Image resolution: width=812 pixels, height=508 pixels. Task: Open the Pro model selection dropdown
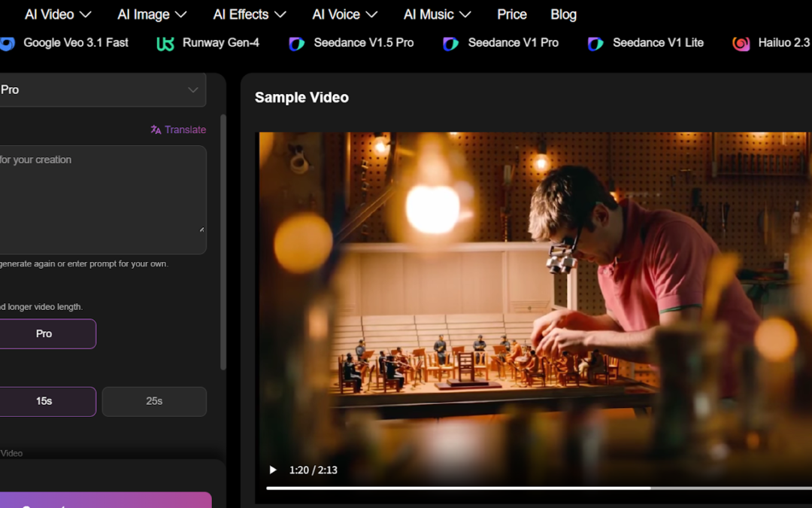(x=103, y=90)
